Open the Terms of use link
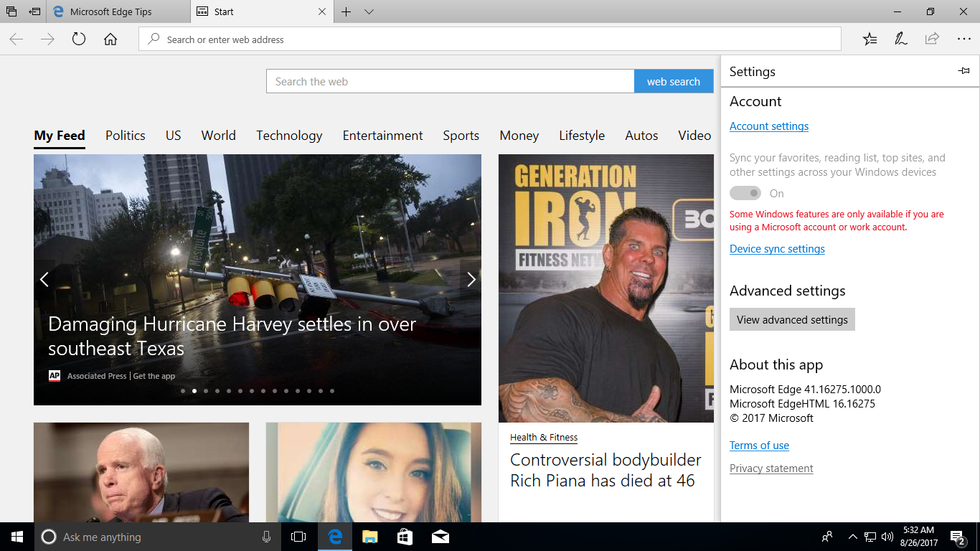 point(759,446)
